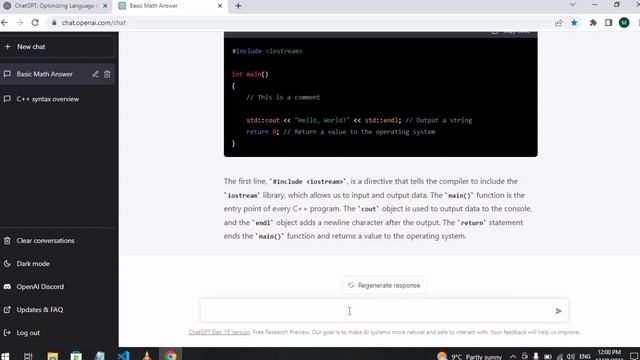640x360 pixels.
Task: Open the notification center icon
Action: [x=634, y=356]
